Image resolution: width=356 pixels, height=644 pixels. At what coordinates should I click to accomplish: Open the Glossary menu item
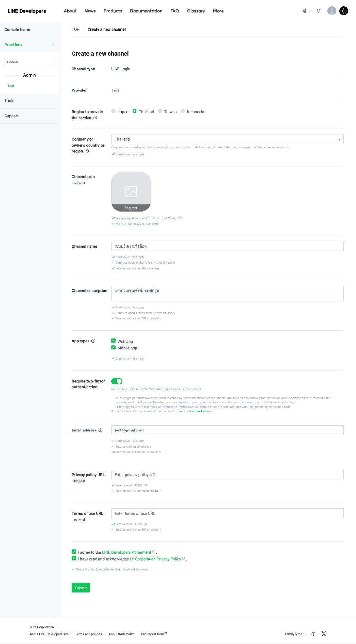(x=196, y=11)
